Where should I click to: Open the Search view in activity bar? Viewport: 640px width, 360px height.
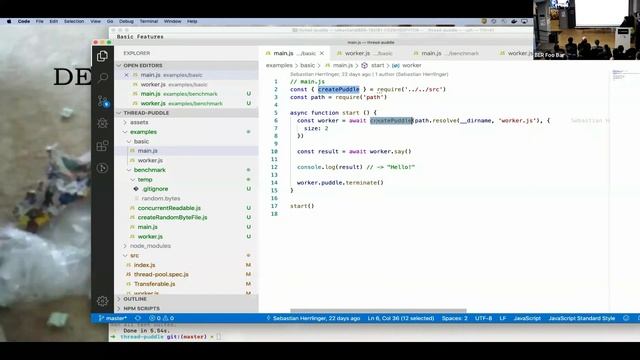coord(102,78)
